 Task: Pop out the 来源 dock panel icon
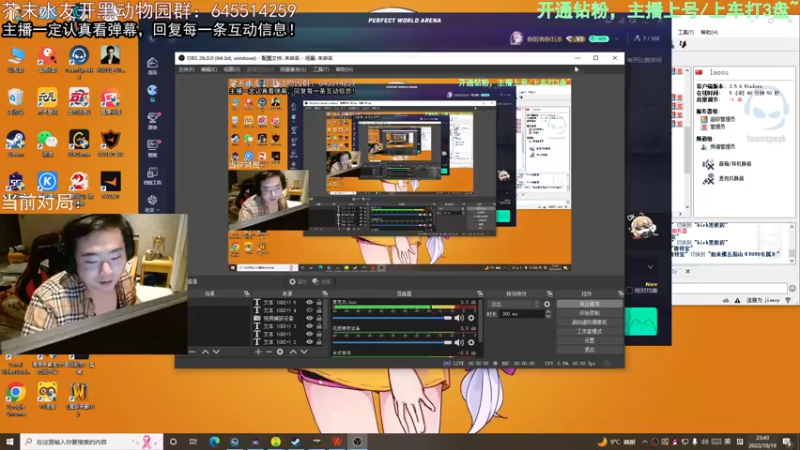pyautogui.click(x=325, y=294)
